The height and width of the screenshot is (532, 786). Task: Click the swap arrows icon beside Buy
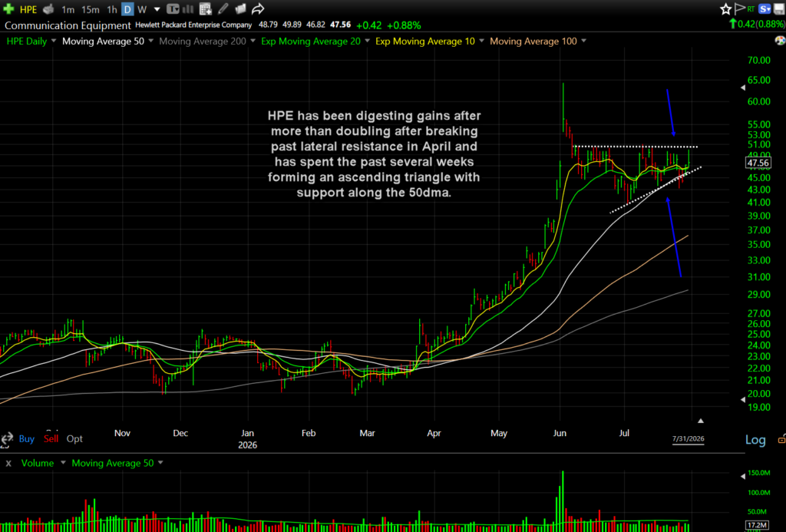click(6, 439)
